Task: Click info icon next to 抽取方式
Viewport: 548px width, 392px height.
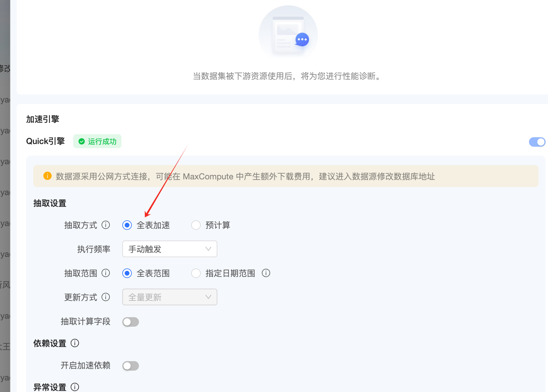Action: 106,225
